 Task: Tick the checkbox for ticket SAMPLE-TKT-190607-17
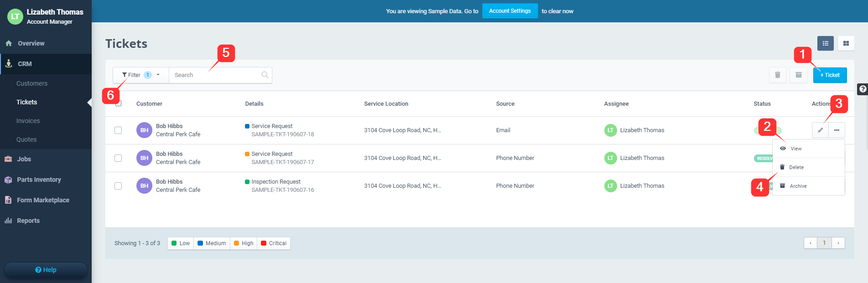coord(118,158)
